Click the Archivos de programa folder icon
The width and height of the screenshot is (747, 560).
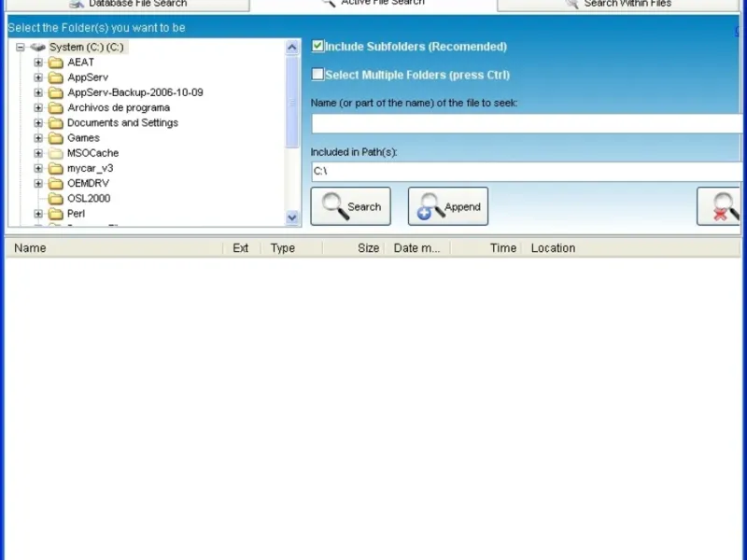[x=56, y=107]
